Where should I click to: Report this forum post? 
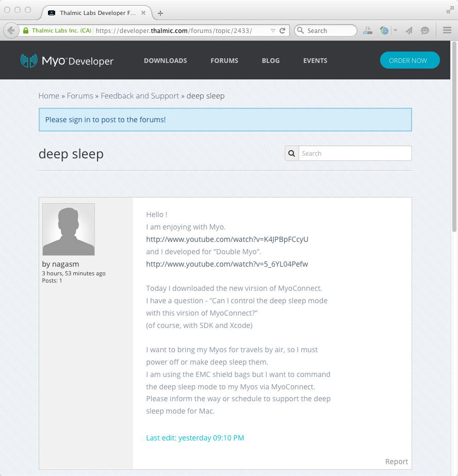(x=397, y=462)
